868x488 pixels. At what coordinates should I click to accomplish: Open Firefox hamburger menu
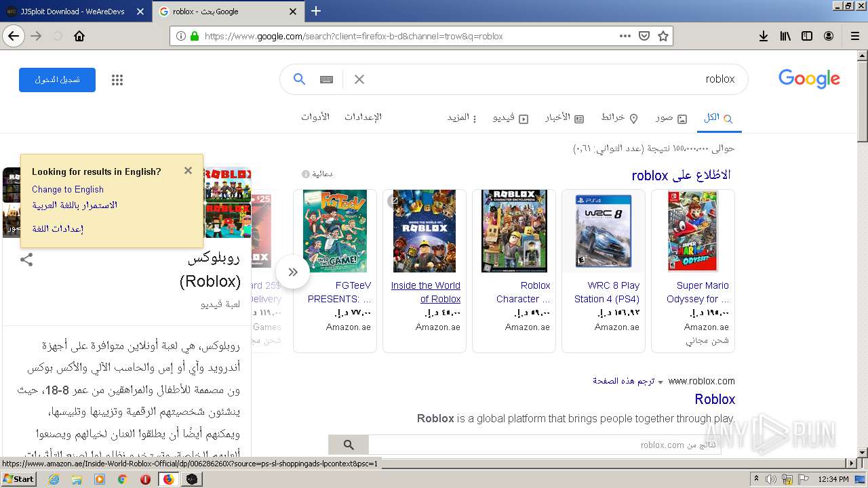(x=854, y=36)
